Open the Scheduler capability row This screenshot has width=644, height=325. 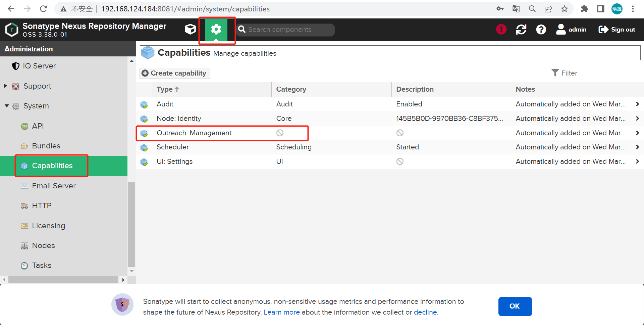pyautogui.click(x=390, y=147)
